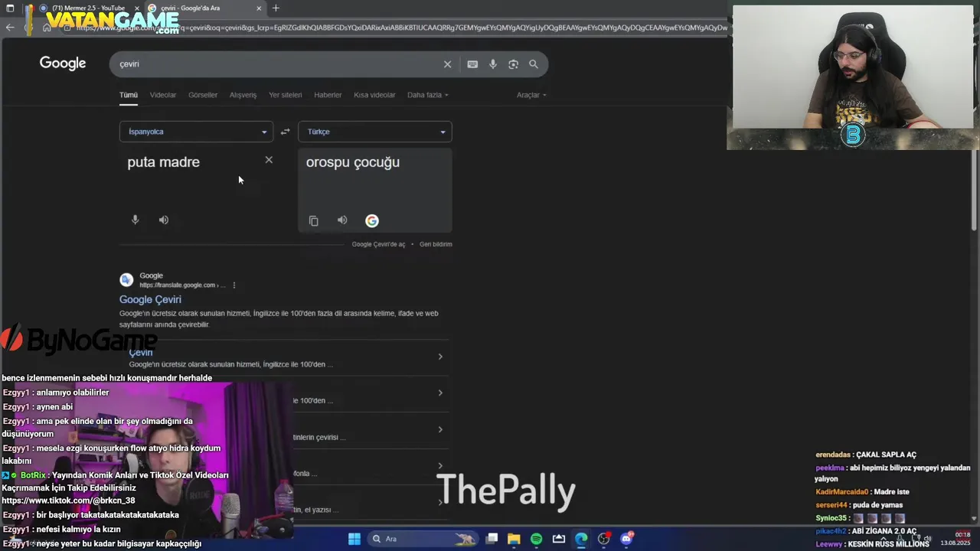This screenshot has height=551, width=980.
Task: Open Google Lens image search
Action: (513, 64)
